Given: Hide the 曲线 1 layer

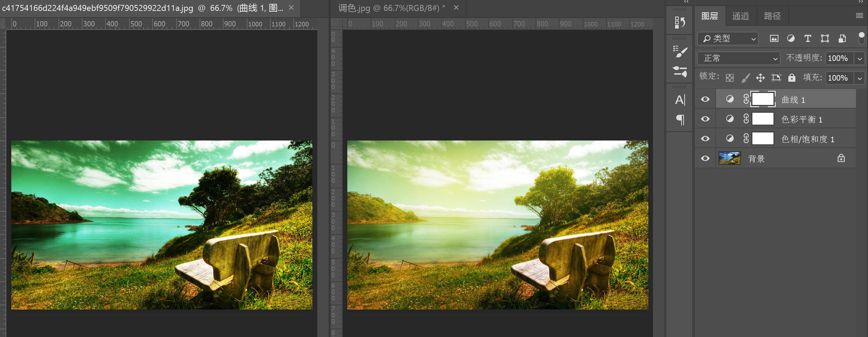Looking at the screenshot, I should click(x=705, y=99).
